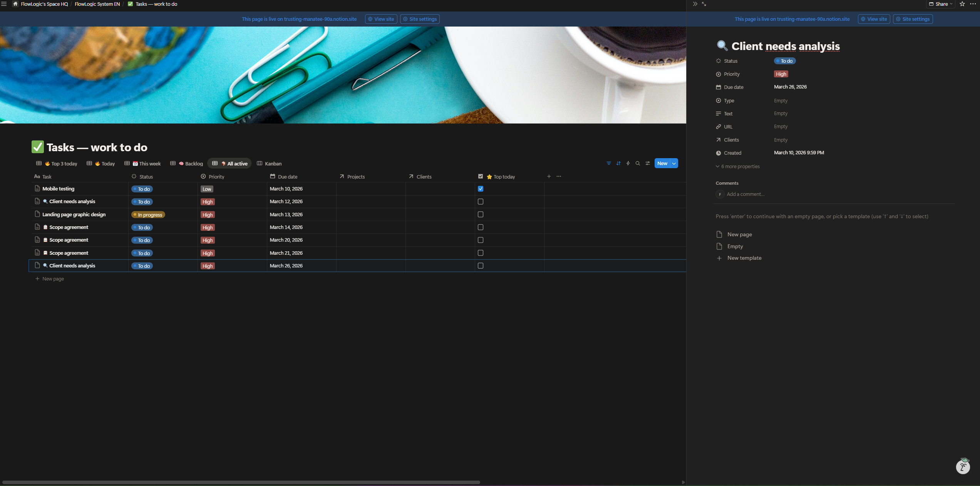This screenshot has height=486, width=980.
Task: Open the sort icon above the database
Action: pos(618,163)
